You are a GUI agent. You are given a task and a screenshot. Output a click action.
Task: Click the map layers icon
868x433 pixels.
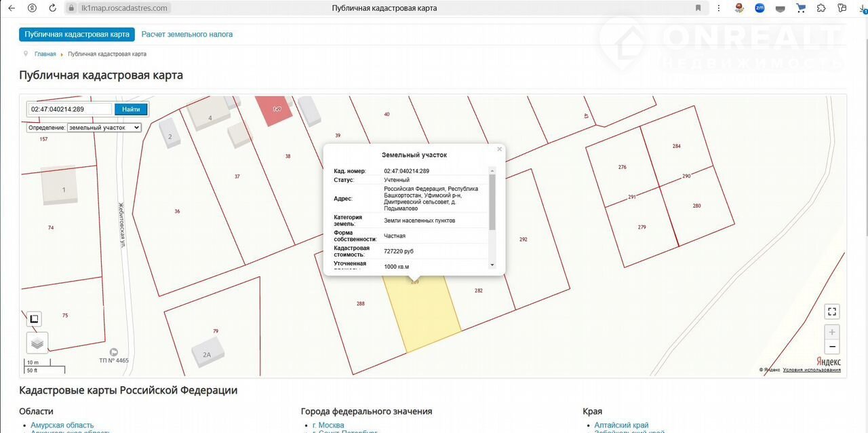tap(37, 343)
